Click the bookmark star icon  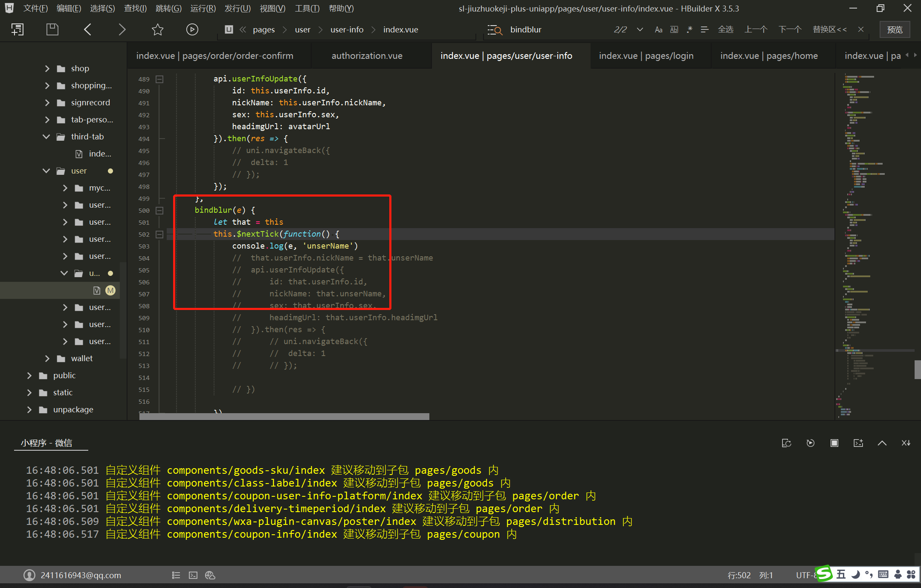pyautogui.click(x=157, y=29)
